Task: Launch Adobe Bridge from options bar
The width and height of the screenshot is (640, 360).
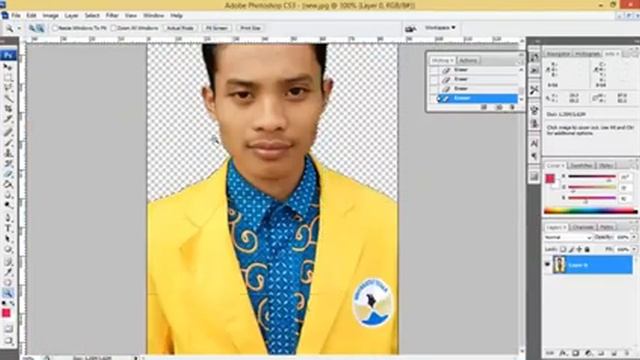Action: [410, 29]
